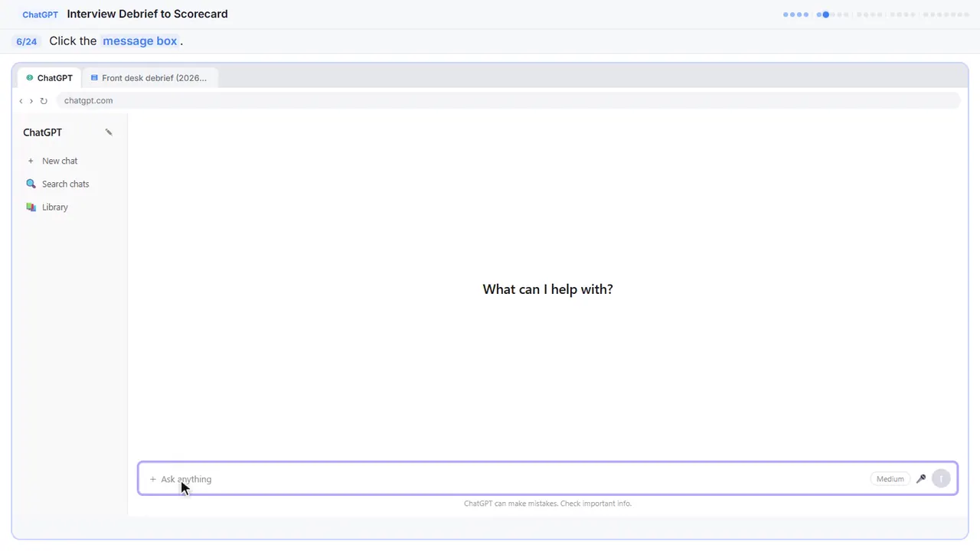Click the browser back arrow

21,100
